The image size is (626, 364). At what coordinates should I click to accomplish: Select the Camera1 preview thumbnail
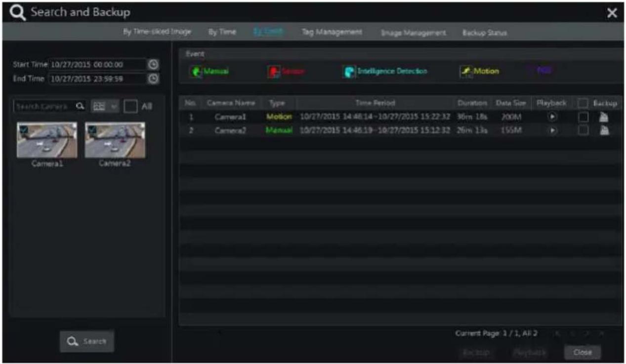tap(47, 140)
